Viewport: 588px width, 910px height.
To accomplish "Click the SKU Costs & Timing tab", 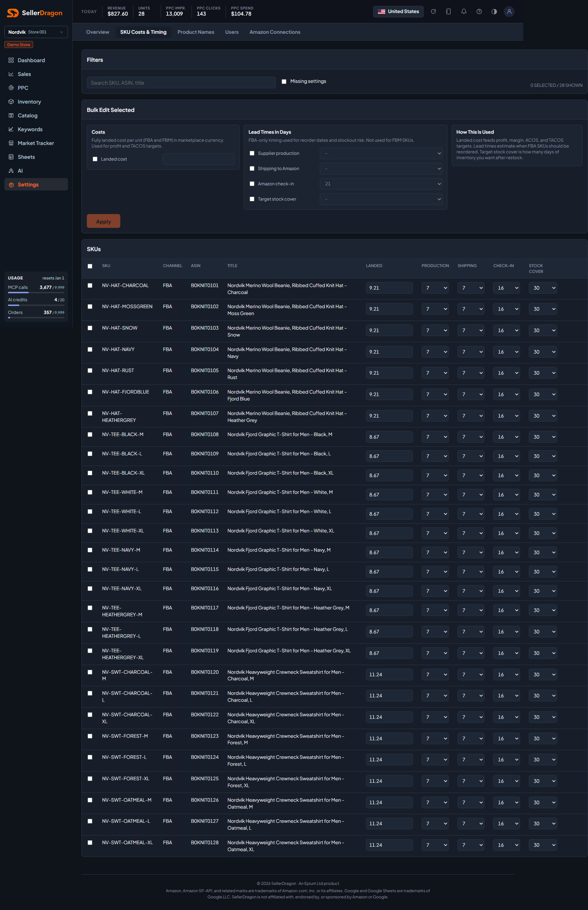I will [x=143, y=32].
